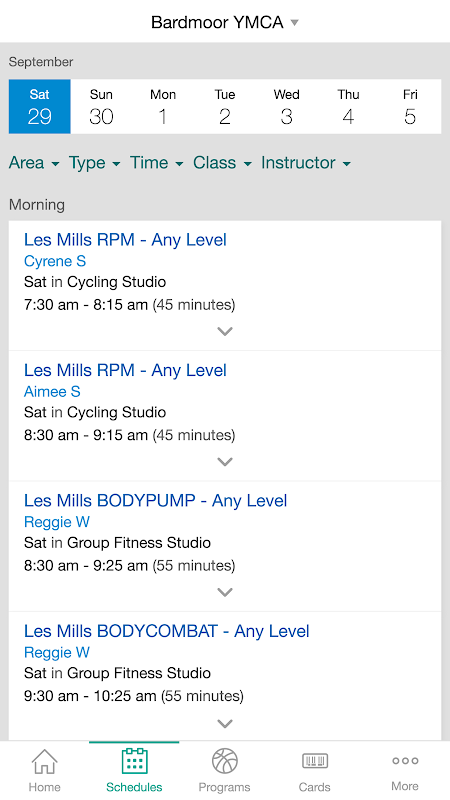Image resolution: width=450 pixels, height=800 pixels.
Task: Select Sat 29 in the date strip
Action: click(x=39, y=107)
